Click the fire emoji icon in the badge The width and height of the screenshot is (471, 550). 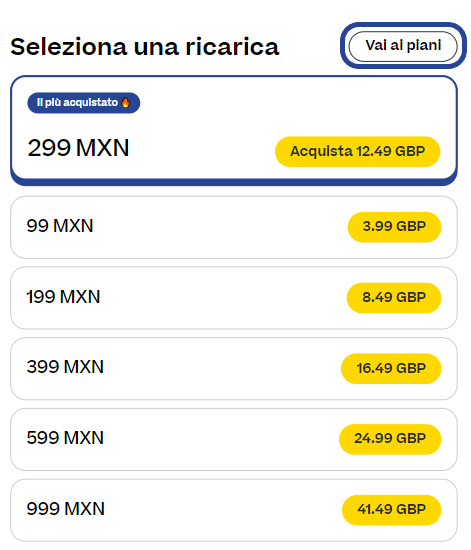coord(125,102)
